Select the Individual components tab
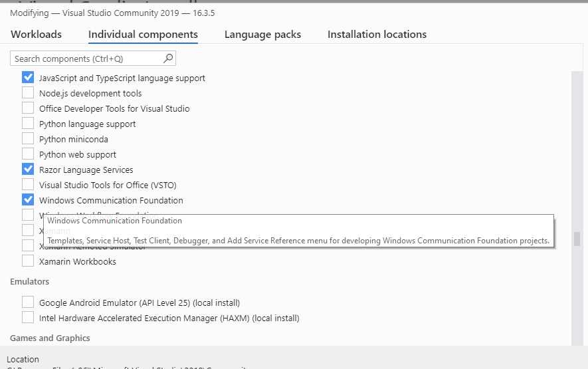This screenshot has height=369, width=588. [143, 35]
